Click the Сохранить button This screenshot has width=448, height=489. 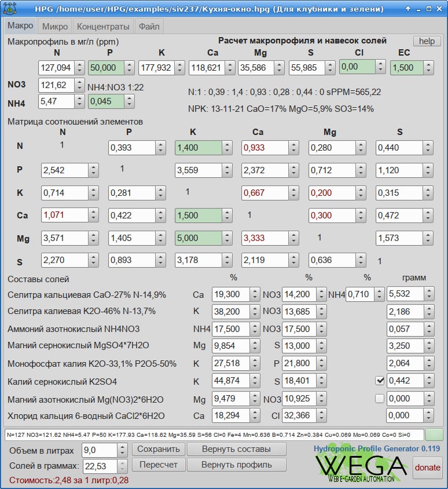159,449
